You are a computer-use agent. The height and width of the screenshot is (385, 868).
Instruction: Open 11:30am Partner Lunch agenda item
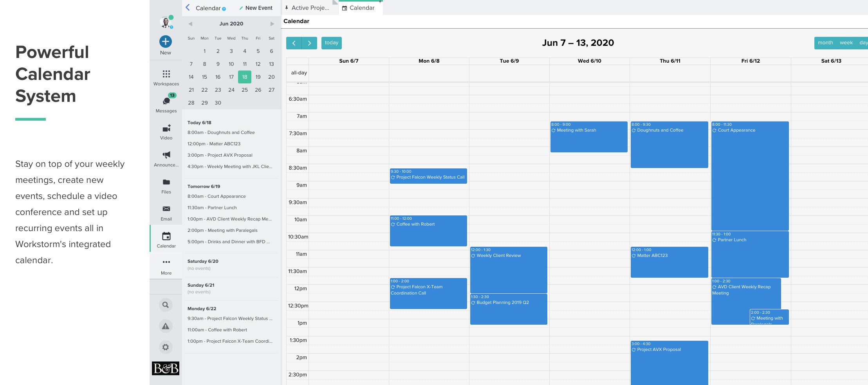click(x=212, y=208)
